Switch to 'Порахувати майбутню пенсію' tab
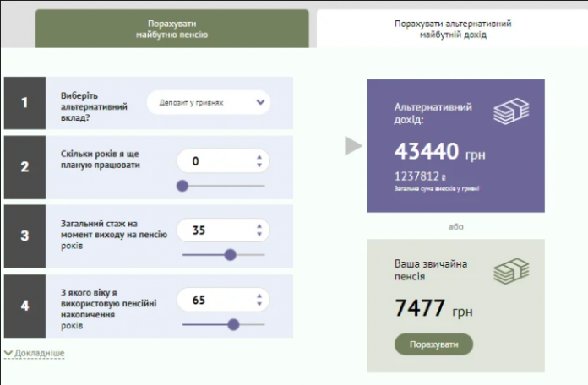 coord(171,30)
